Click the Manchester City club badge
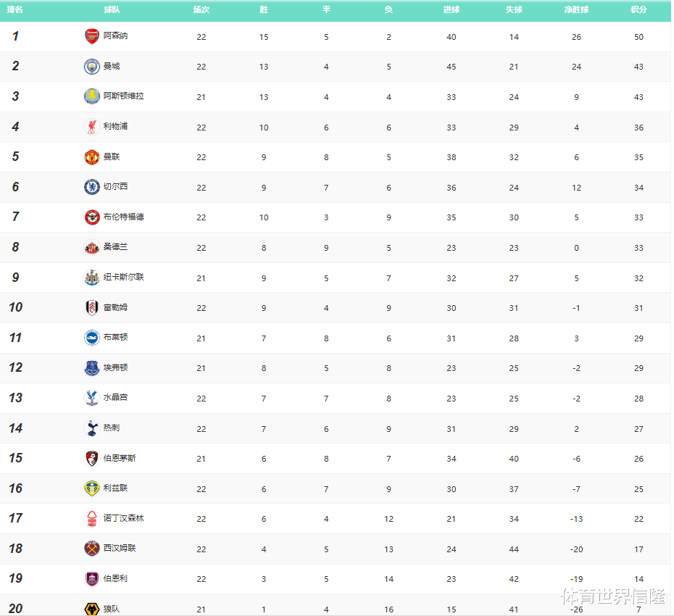 pyautogui.click(x=92, y=67)
